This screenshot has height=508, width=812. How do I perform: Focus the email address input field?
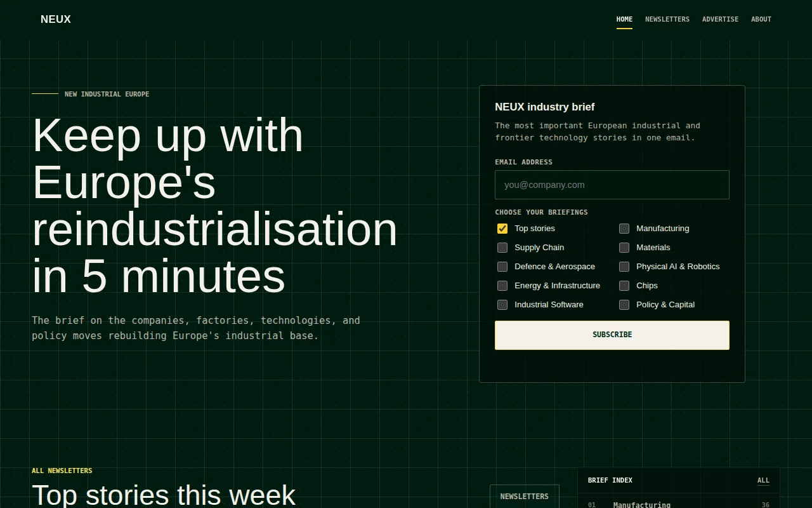click(x=612, y=185)
